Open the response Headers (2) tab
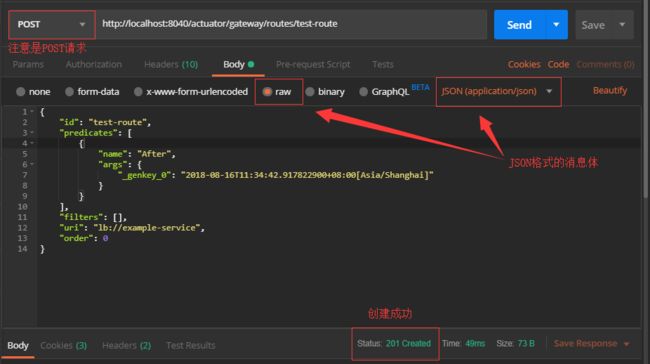Image resolution: width=650 pixels, height=364 pixels. click(126, 345)
